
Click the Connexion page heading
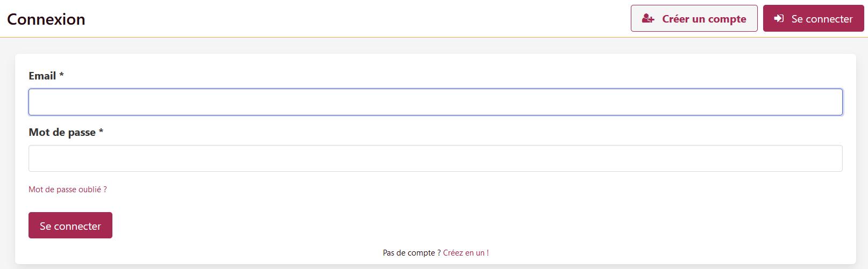coord(46,19)
